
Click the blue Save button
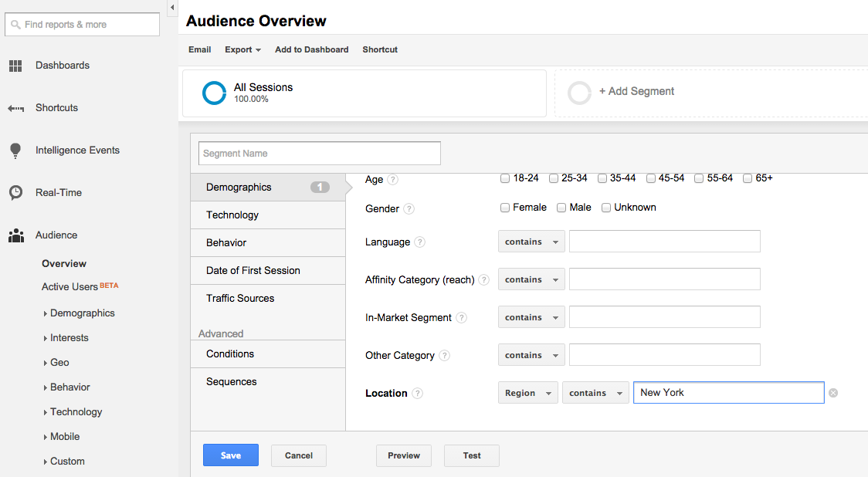pos(231,455)
